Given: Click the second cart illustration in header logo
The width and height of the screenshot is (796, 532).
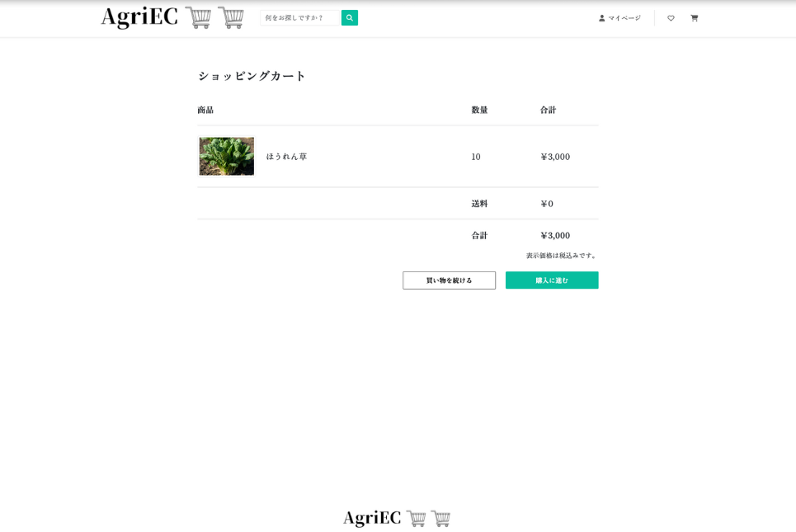Looking at the screenshot, I should pyautogui.click(x=231, y=17).
